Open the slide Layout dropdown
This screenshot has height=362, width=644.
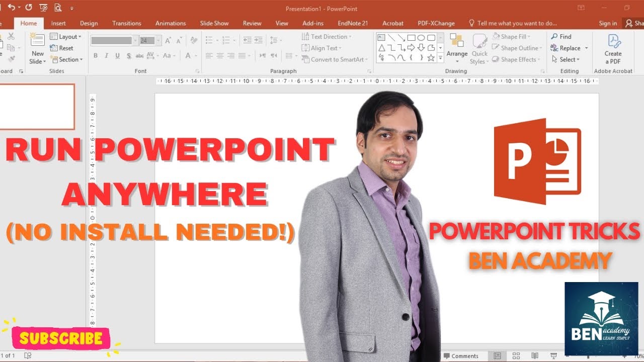click(66, 37)
